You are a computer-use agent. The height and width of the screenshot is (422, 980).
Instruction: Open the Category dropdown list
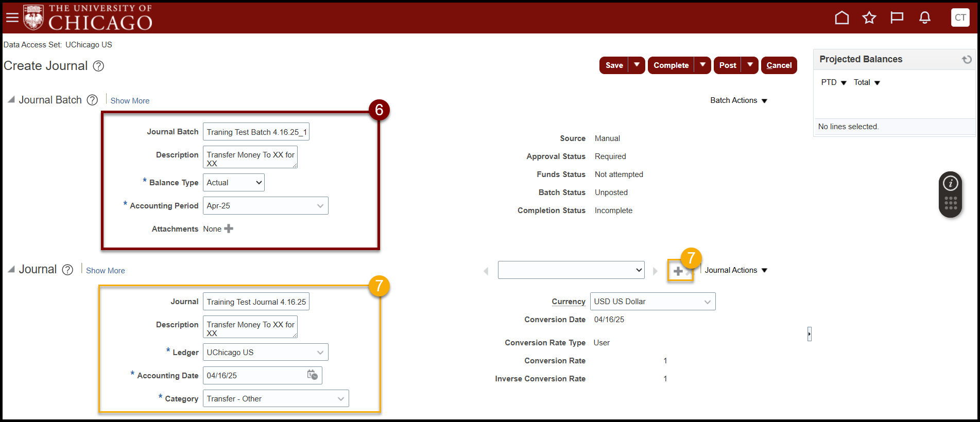point(340,399)
